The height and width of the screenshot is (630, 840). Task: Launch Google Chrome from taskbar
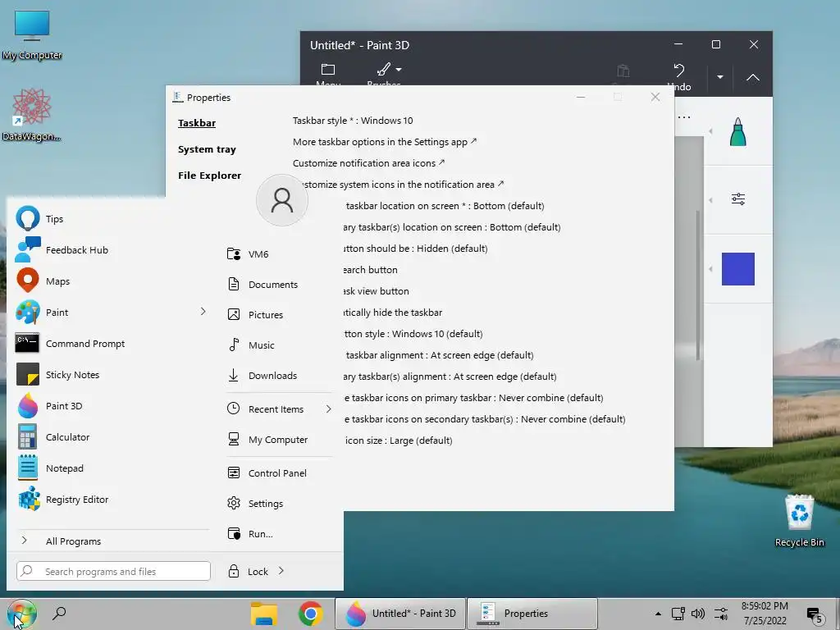click(x=310, y=614)
